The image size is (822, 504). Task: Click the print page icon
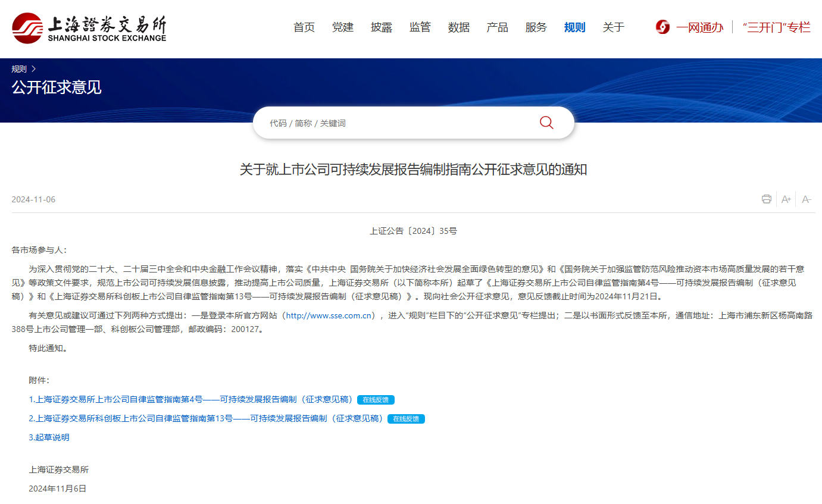click(766, 199)
